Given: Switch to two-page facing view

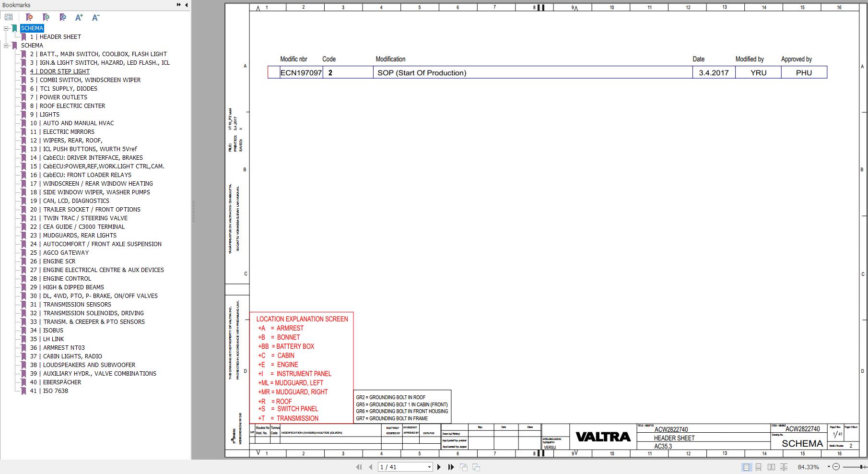Looking at the screenshot, I should coord(771,467).
